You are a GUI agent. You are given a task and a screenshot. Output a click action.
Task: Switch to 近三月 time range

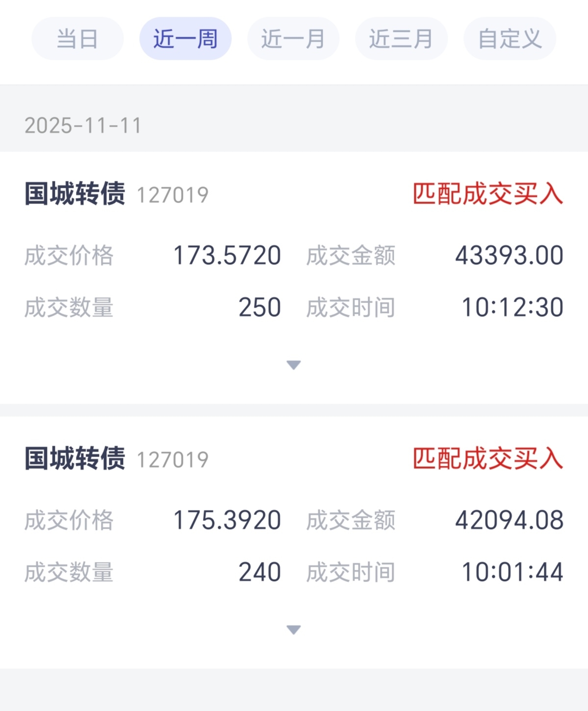(x=401, y=39)
